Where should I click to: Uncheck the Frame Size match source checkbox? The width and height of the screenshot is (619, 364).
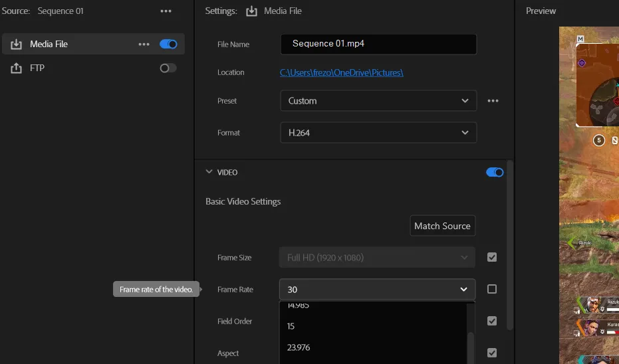click(x=492, y=257)
